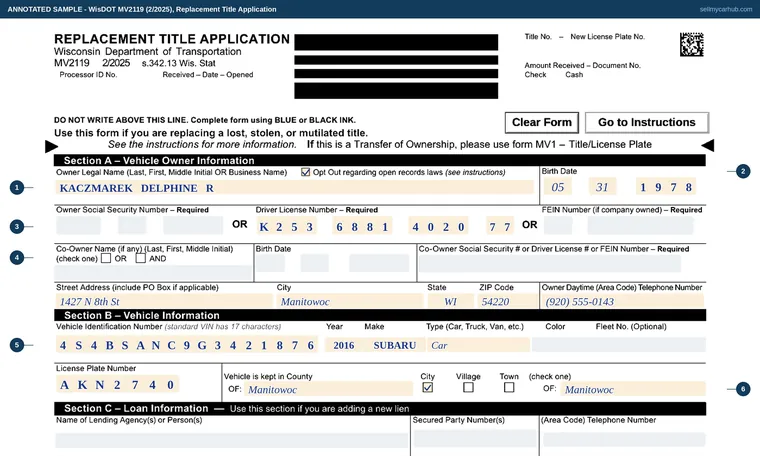Viewport: 760px width, 456px height.
Task: Click the City field showing Manitowoc in the address row
Action: click(350, 301)
